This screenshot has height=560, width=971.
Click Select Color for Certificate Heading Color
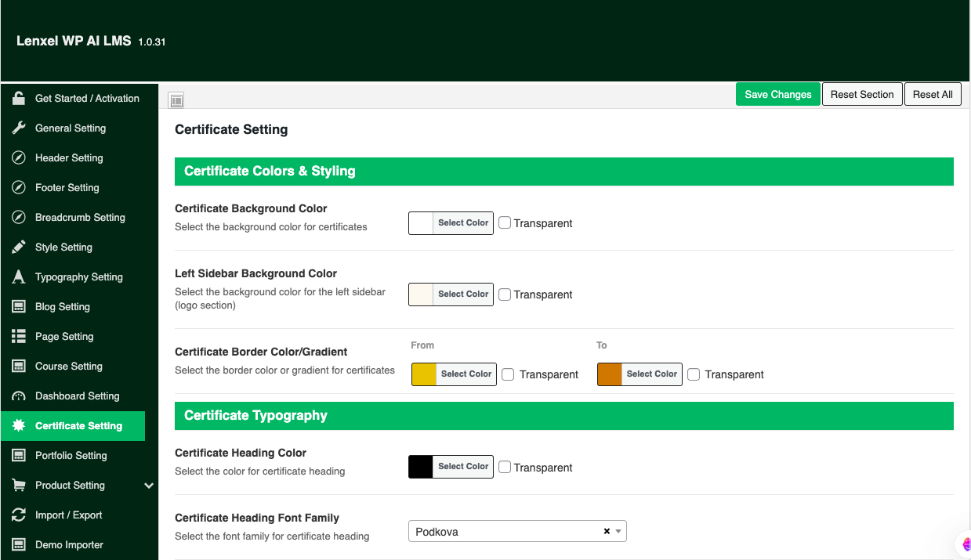click(x=463, y=466)
